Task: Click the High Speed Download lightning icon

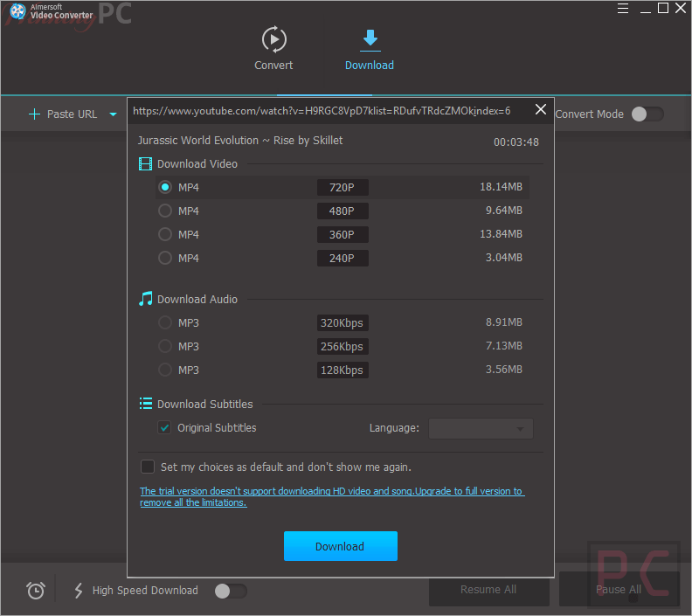Action: pyautogui.click(x=79, y=591)
